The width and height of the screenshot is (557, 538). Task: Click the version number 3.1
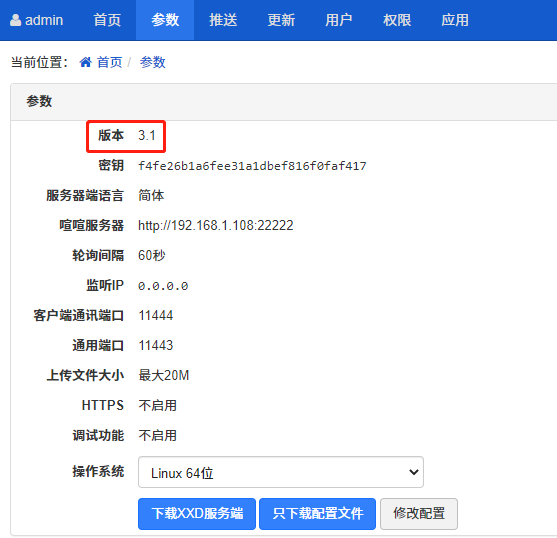(x=147, y=135)
